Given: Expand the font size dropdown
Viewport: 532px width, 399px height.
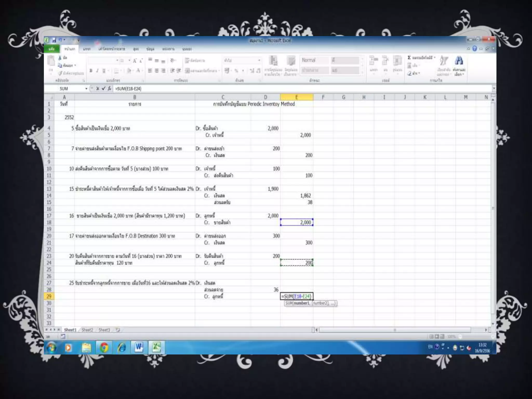Looking at the screenshot, I should (129, 61).
